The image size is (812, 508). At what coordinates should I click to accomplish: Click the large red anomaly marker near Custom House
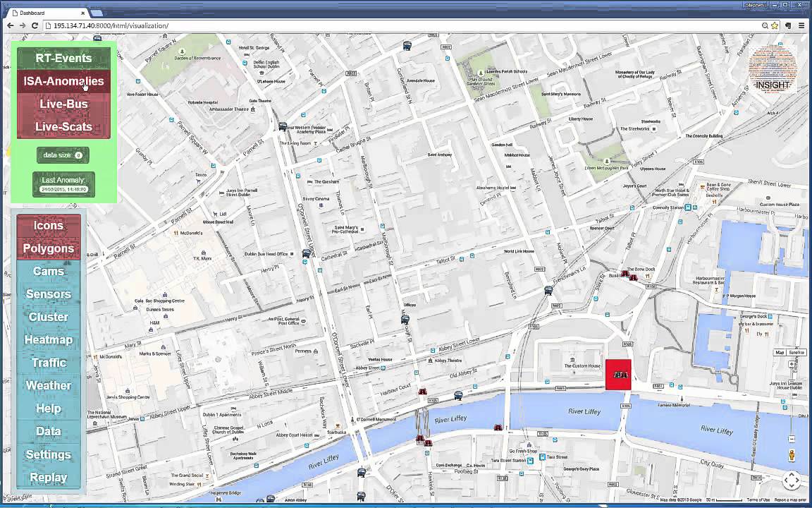click(x=618, y=374)
